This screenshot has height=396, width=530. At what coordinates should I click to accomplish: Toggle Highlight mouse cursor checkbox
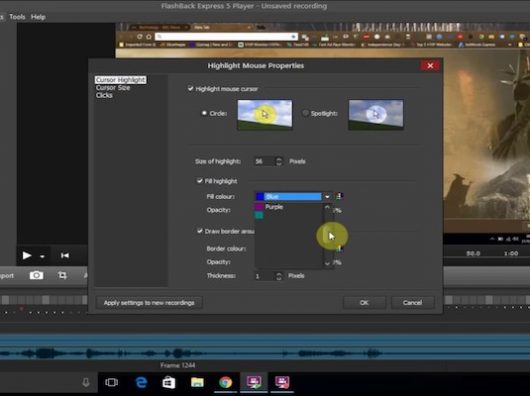pos(191,89)
